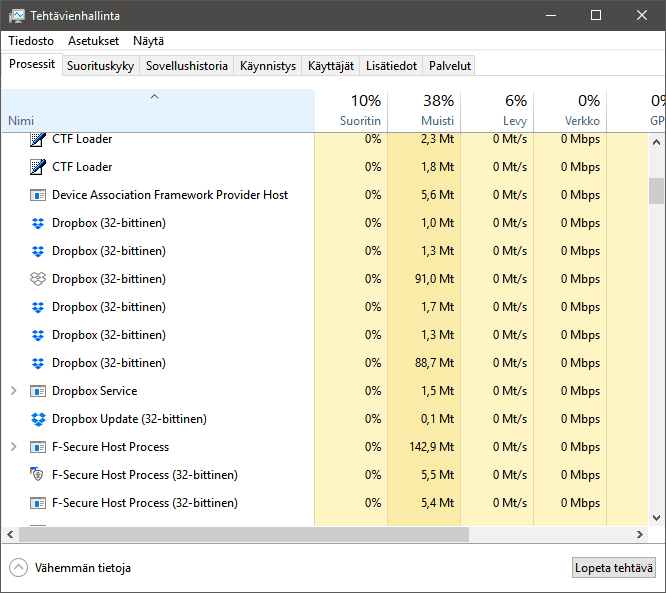Sort by the Muisti column header
666x593 pixels.
coord(424,110)
